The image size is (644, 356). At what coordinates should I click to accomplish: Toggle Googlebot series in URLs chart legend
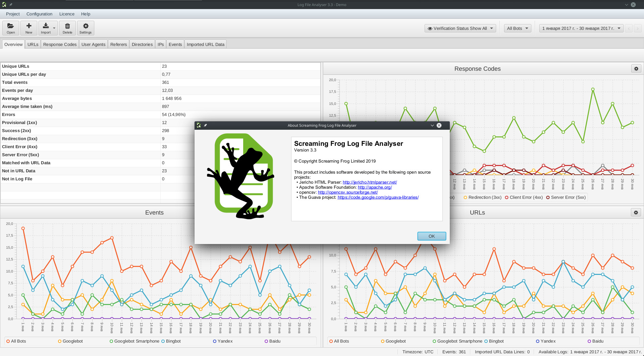[393, 341]
